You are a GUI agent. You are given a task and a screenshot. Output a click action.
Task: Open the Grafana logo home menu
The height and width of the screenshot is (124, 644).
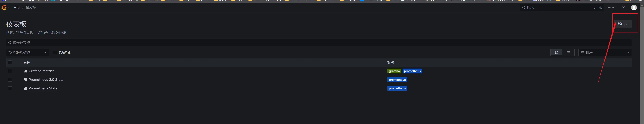pos(4,8)
